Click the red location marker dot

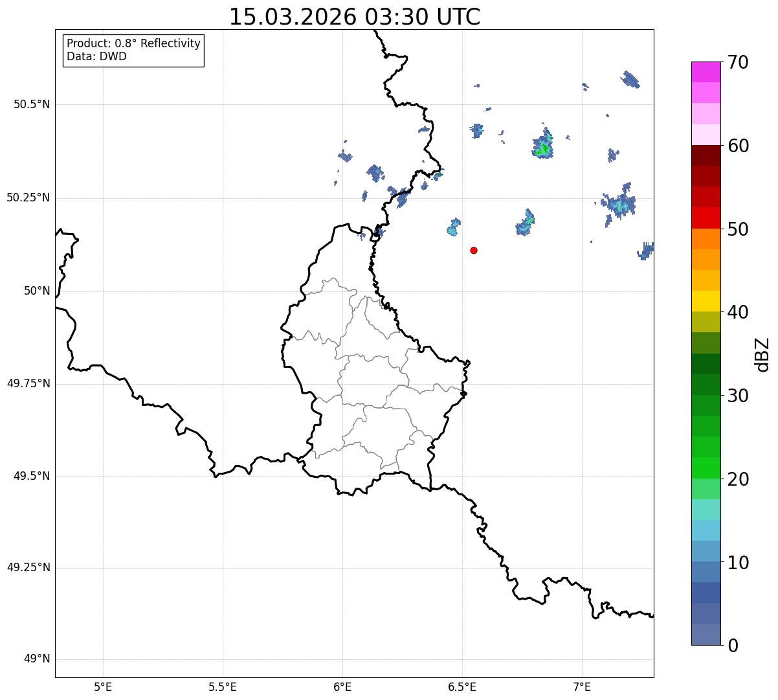(x=474, y=250)
